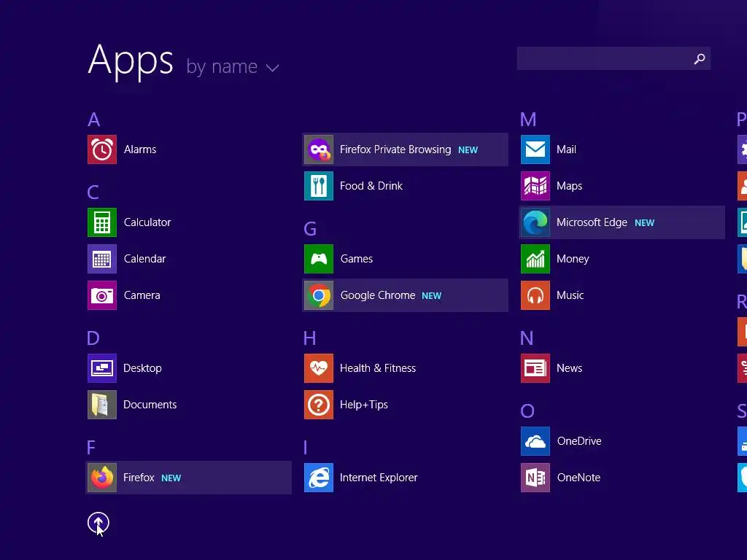
Task: Open Firefox Private Browsing icon
Action: click(319, 149)
